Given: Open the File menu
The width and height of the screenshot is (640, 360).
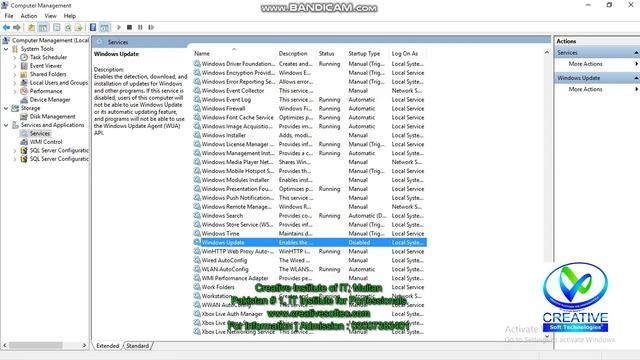Looking at the screenshot, I should point(9,16).
